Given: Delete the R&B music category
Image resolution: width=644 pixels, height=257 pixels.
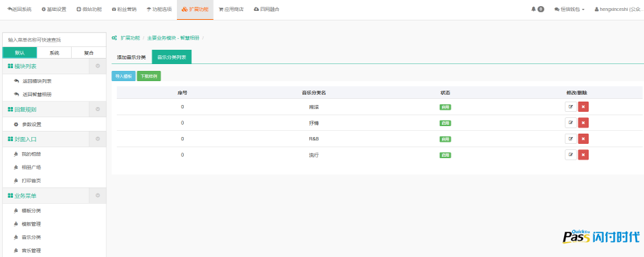Looking at the screenshot, I should coord(583,139).
